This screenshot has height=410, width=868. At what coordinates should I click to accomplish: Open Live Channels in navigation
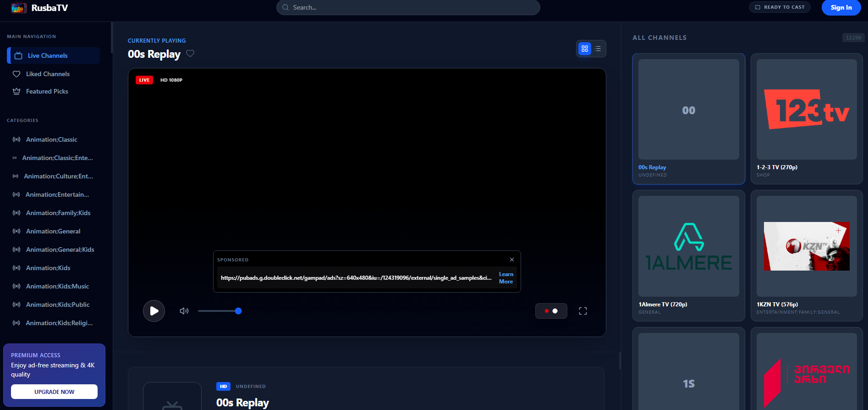point(54,55)
